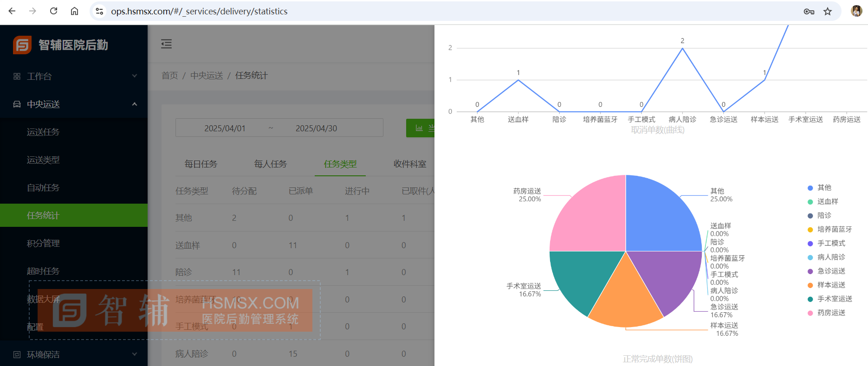This screenshot has width=868, height=366.
Task: Open 运送任务 in the sidebar
Action: [x=43, y=132]
